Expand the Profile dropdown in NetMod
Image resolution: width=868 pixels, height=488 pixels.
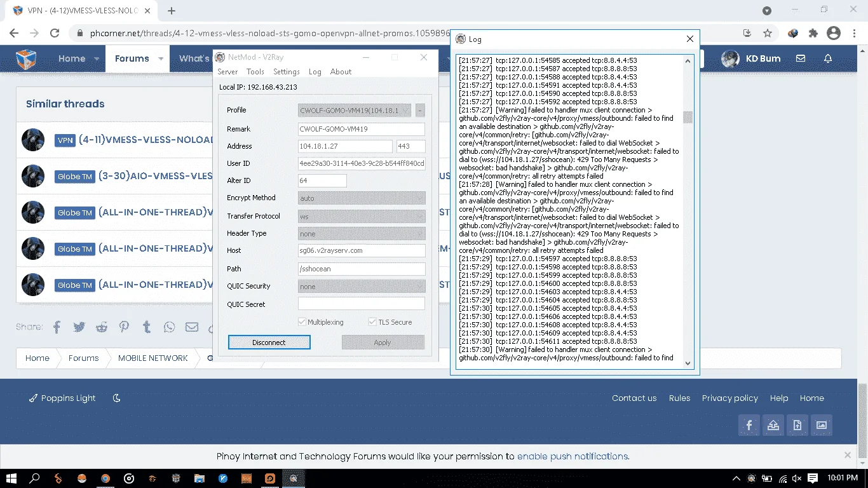[355, 111]
